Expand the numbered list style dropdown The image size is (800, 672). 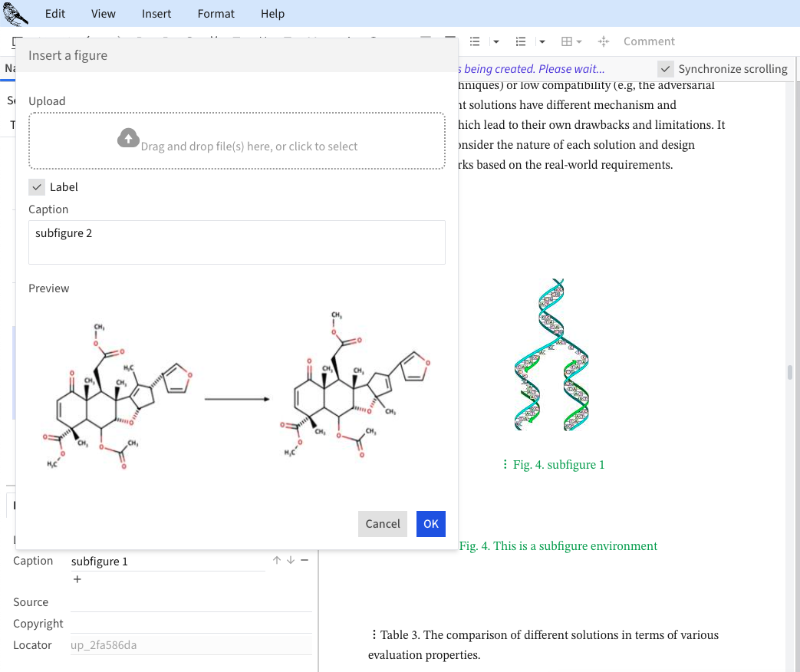pyautogui.click(x=542, y=41)
